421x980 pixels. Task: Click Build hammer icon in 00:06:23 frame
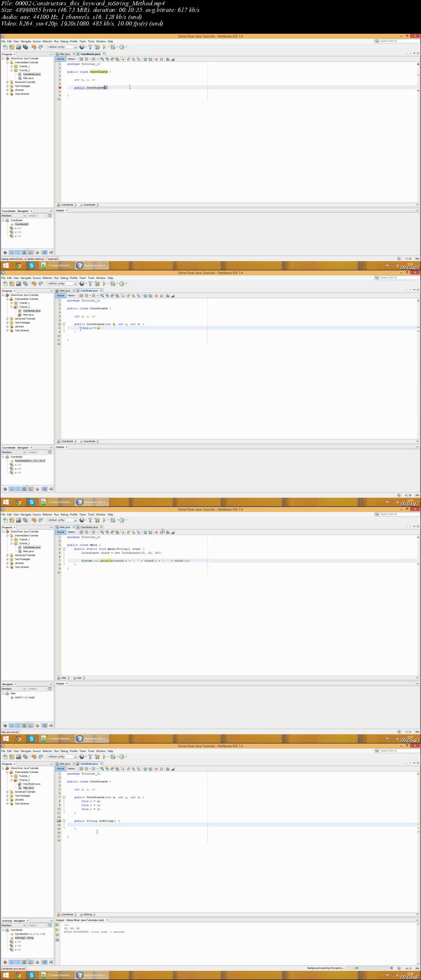[x=90, y=520]
